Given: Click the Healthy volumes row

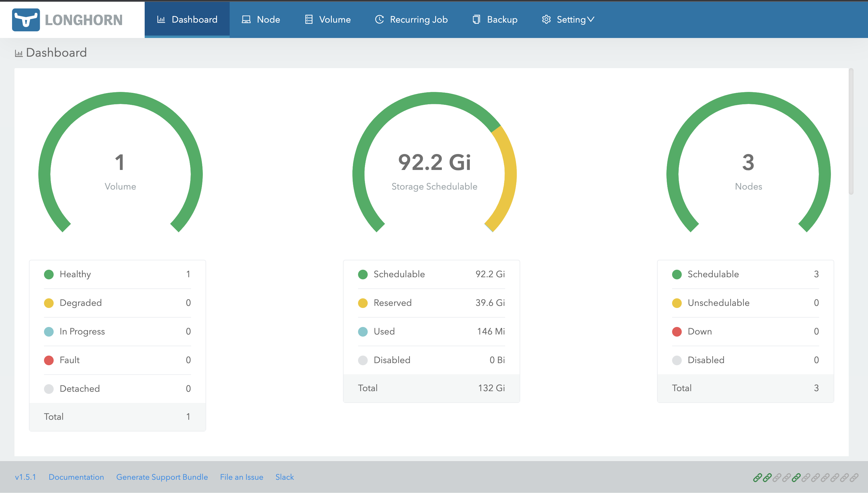Looking at the screenshot, I should tap(117, 274).
